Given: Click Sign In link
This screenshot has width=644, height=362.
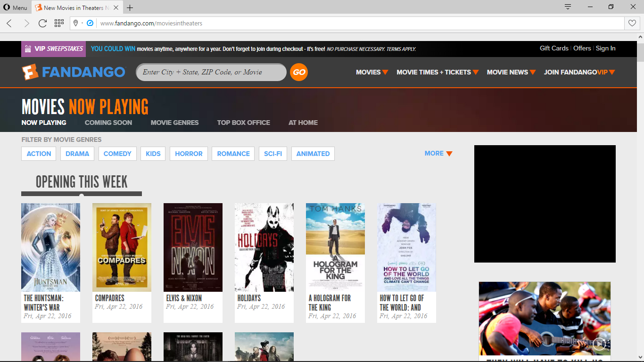Looking at the screenshot, I should point(605,48).
